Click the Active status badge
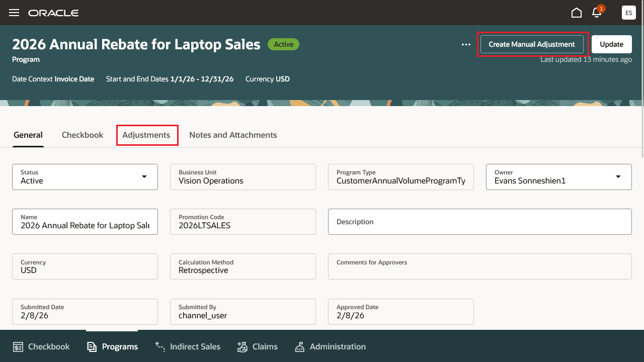 coord(283,44)
